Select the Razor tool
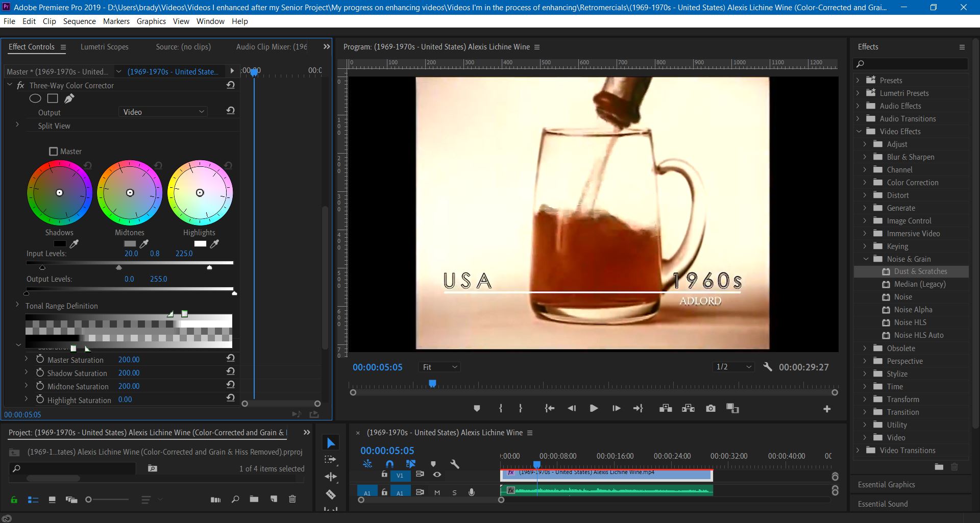Viewport: 980px width, 523px height. (x=331, y=494)
